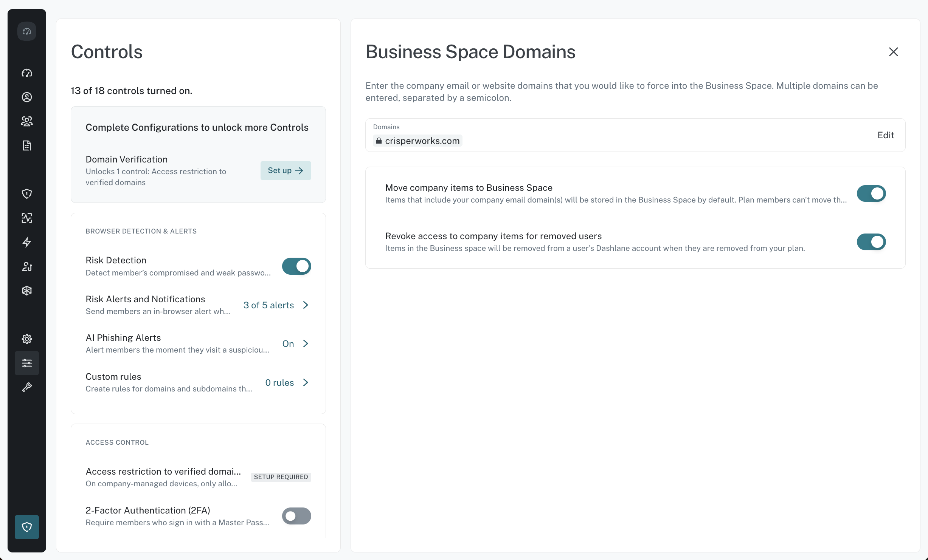Click the On status for AI Phishing Alerts
Viewport: 928px width, 560px height.
288,344
